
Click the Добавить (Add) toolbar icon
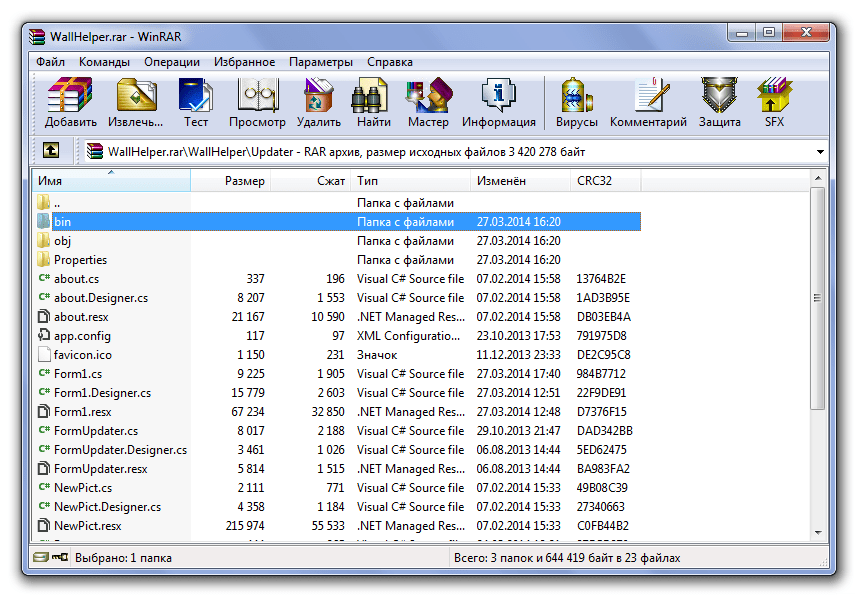[71, 103]
